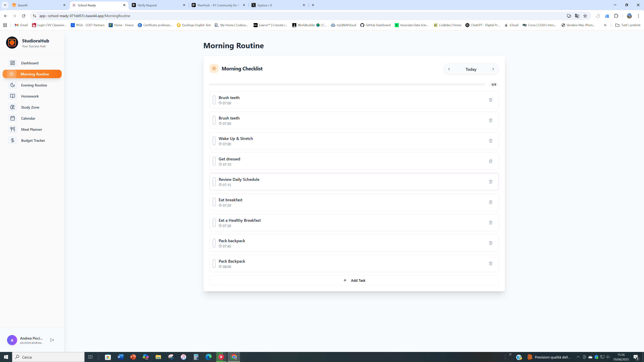Open the browser Extensions puzzle icon

616,16
